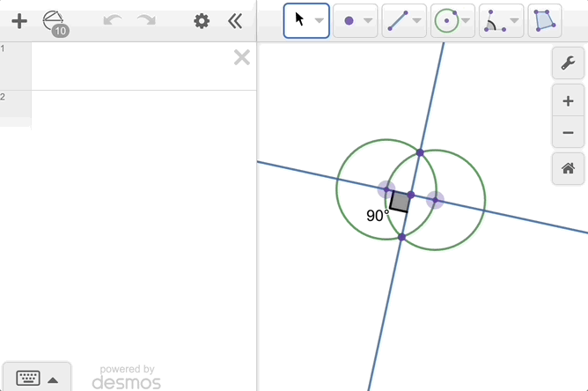Toggle the geometry objects list with 10 badge
Viewport: 588px width, 391px height.
coord(55,22)
